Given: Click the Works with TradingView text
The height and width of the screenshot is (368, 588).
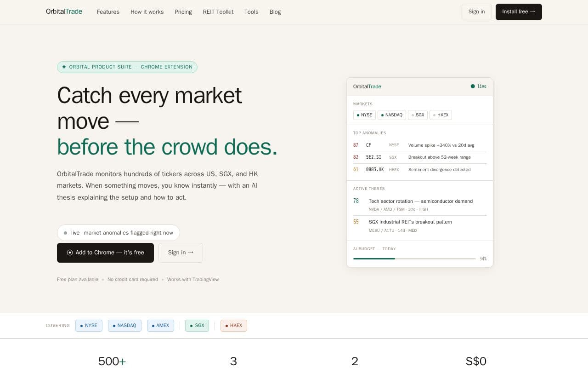Looking at the screenshot, I should click(x=193, y=280).
